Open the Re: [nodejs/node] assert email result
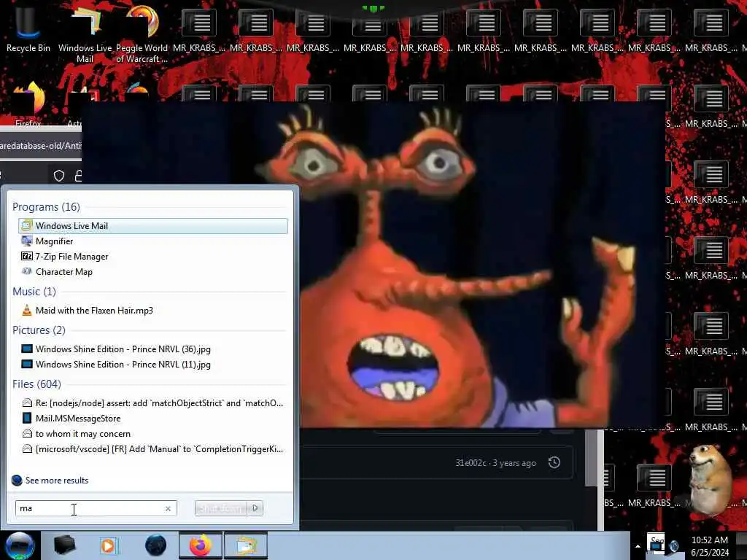 click(153, 402)
